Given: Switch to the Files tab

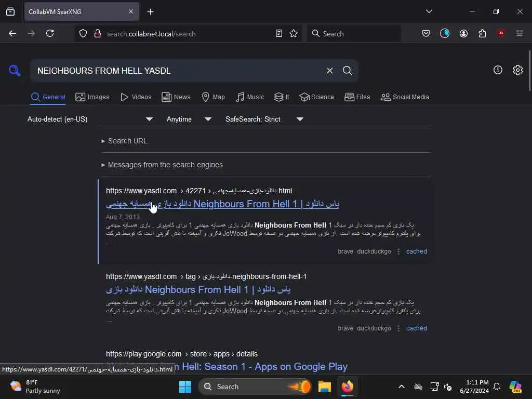Looking at the screenshot, I should (357, 97).
